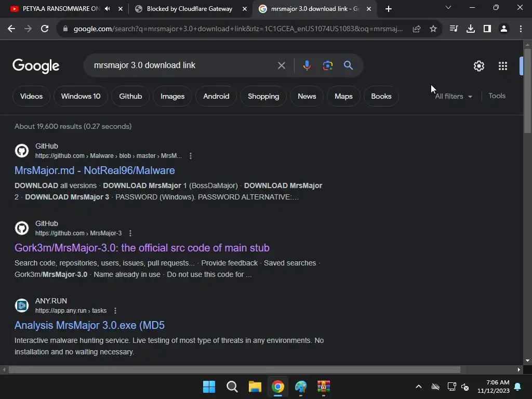Mute the PETYA.A RANSOMWARE tab audio
This screenshot has height=399, width=532.
point(107,9)
